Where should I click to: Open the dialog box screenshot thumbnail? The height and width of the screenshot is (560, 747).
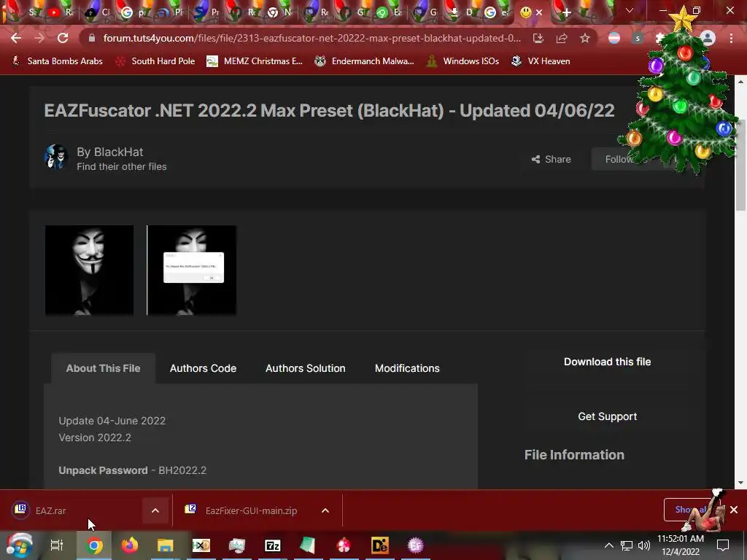click(x=192, y=270)
